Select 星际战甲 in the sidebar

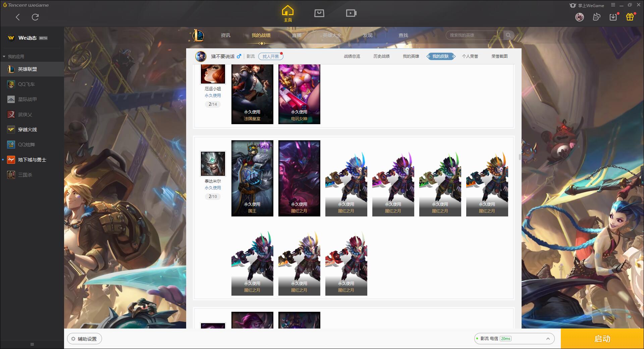[32, 99]
